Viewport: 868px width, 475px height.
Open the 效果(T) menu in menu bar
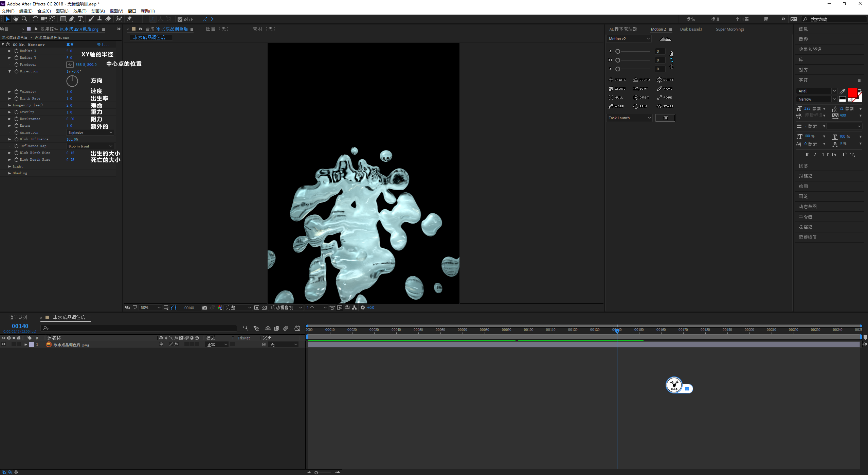(79, 11)
